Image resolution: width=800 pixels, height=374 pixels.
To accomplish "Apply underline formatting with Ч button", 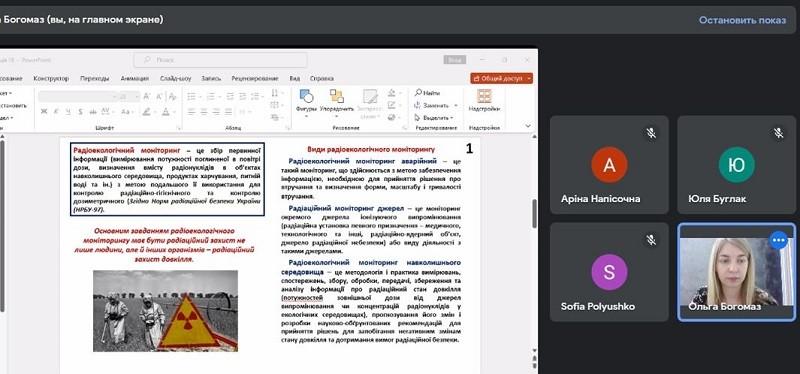I will click(68, 111).
